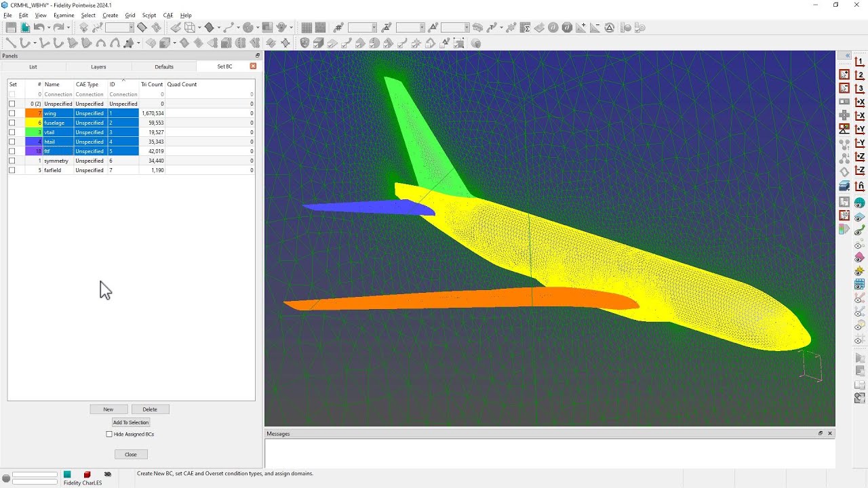
Task: Click the round 'd' circle toolbar icon
Action: (x=553, y=28)
